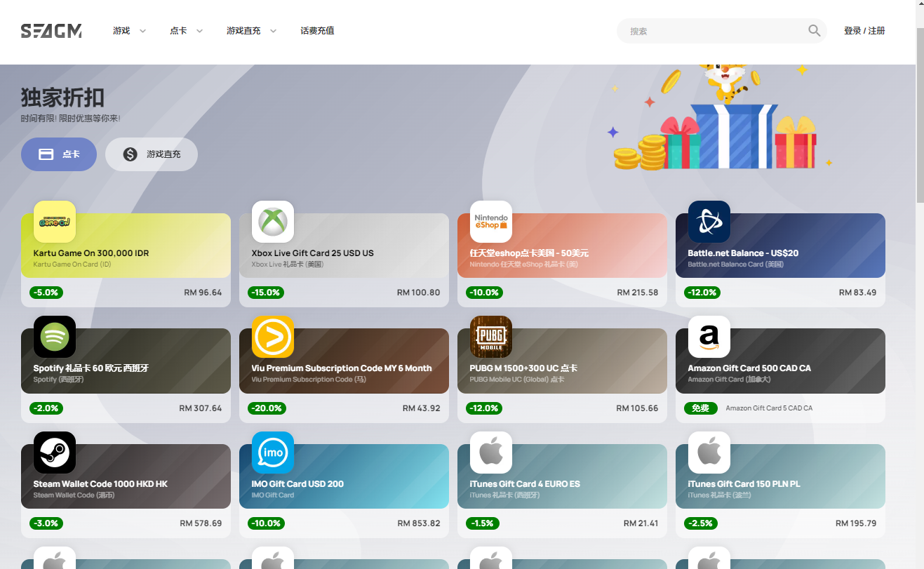This screenshot has width=924, height=569.
Task: Select the 点卡 filter tab
Action: (59, 154)
